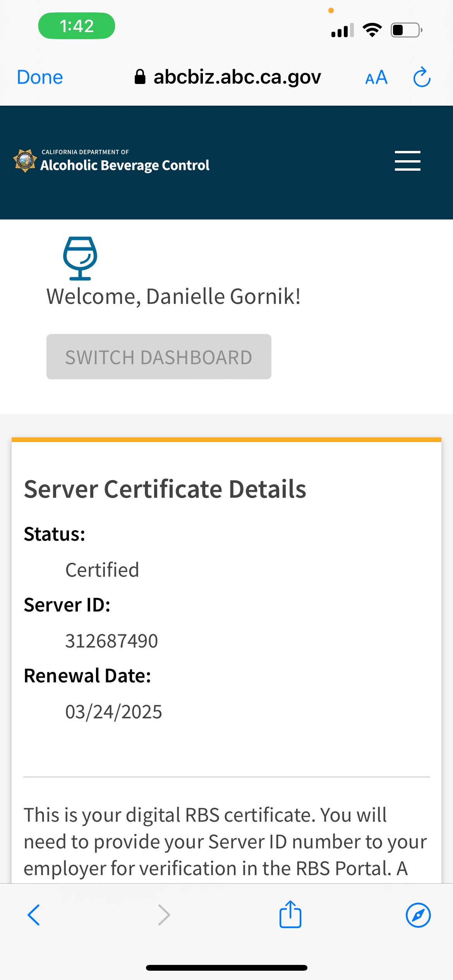This screenshot has width=453, height=980.
Task: Tap the Server Certificate Details heading
Action: pos(165,489)
